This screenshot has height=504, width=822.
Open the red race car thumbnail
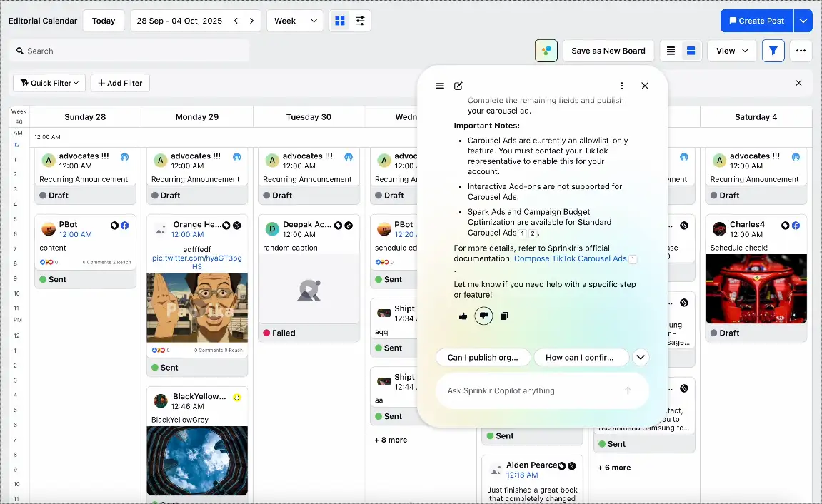pos(756,288)
